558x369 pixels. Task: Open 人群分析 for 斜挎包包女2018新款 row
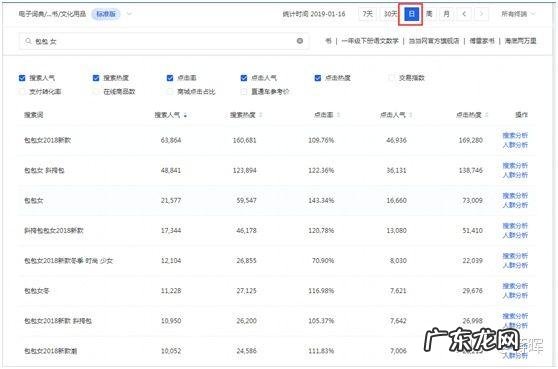(515, 235)
